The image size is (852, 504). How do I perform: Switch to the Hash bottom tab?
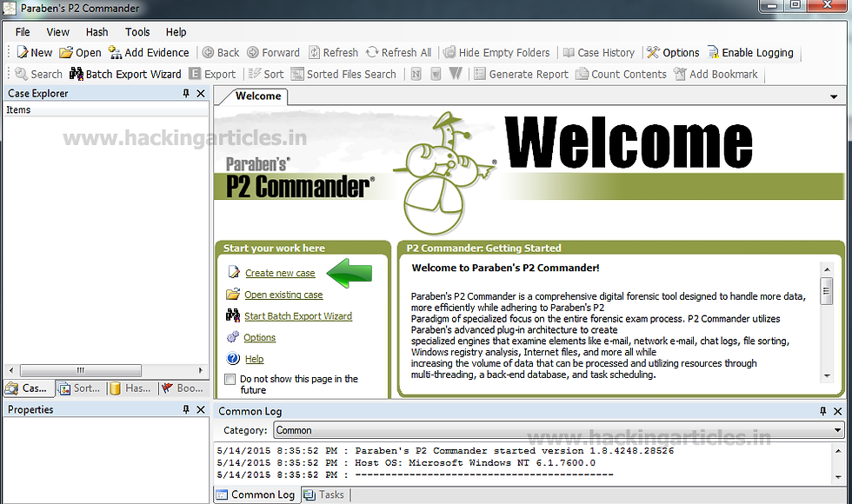click(x=131, y=388)
